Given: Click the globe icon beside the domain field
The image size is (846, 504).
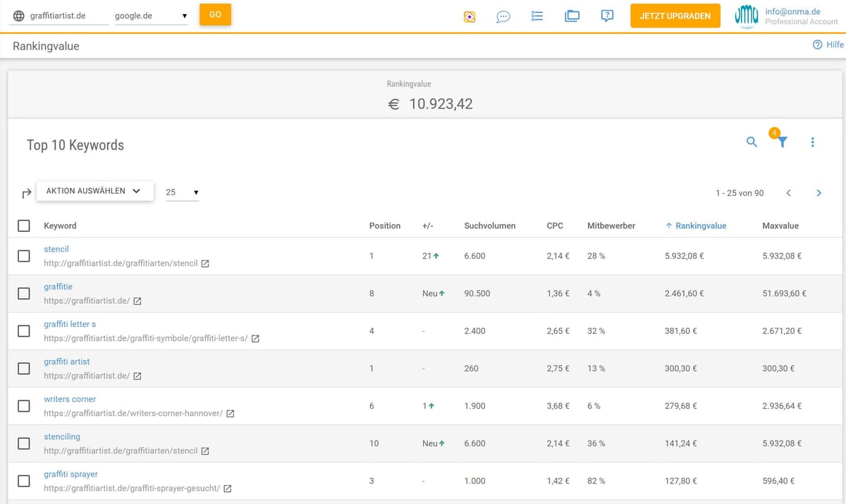Looking at the screenshot, I should 18,16.
